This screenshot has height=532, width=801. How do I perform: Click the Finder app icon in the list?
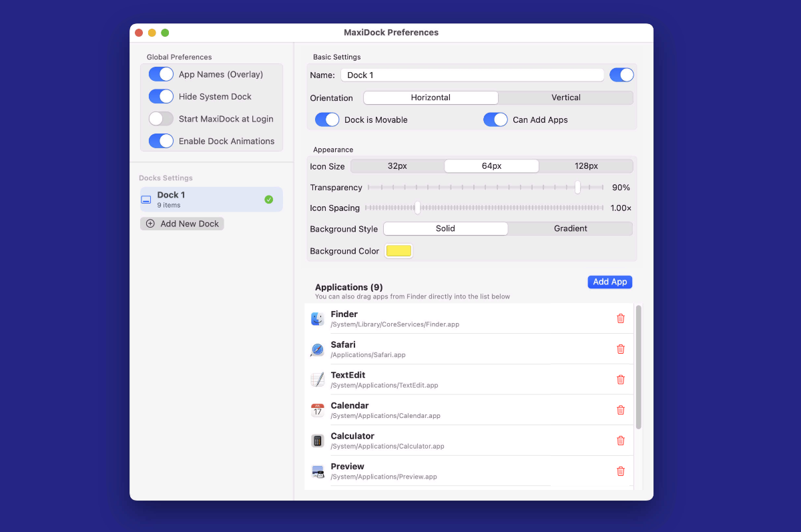point(318,318)
